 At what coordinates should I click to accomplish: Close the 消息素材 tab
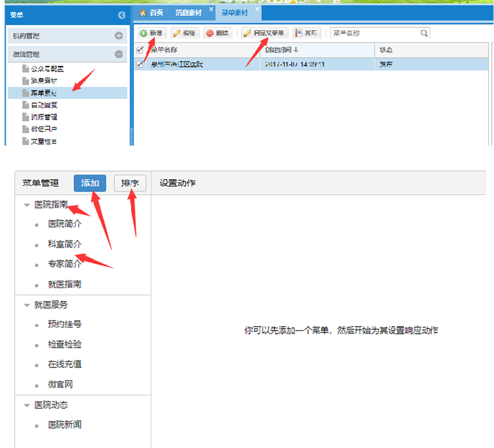211,9
